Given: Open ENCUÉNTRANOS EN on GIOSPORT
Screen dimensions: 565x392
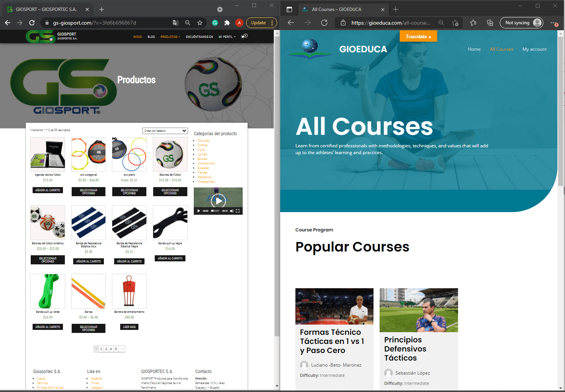Looking at the screenshot, I should click(199, 37).
